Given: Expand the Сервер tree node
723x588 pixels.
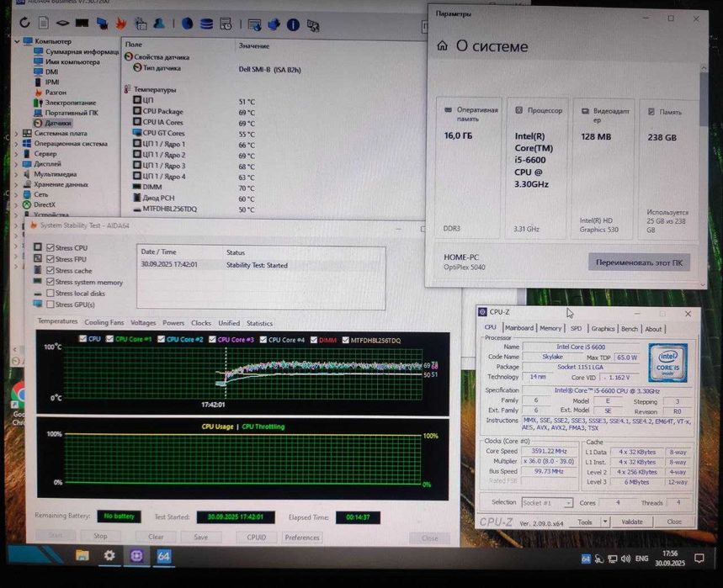Looking at the screenshot, I should pyautogui.click(x=17, y=153).
